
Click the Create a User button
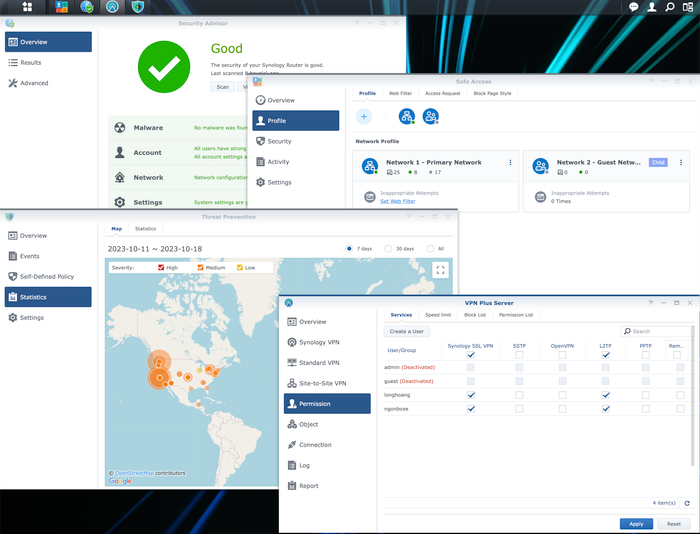[406, 331]
